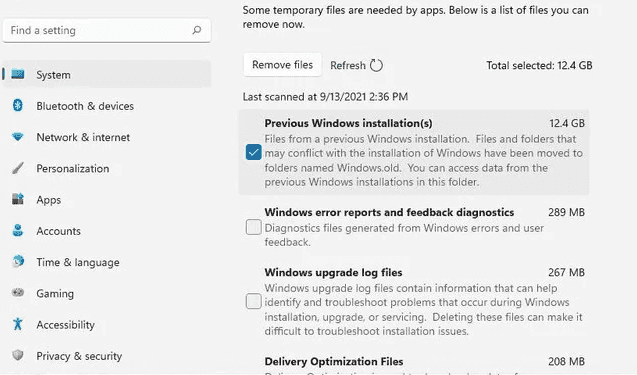Click the Network & internet wifi icon

coord(17,137)
